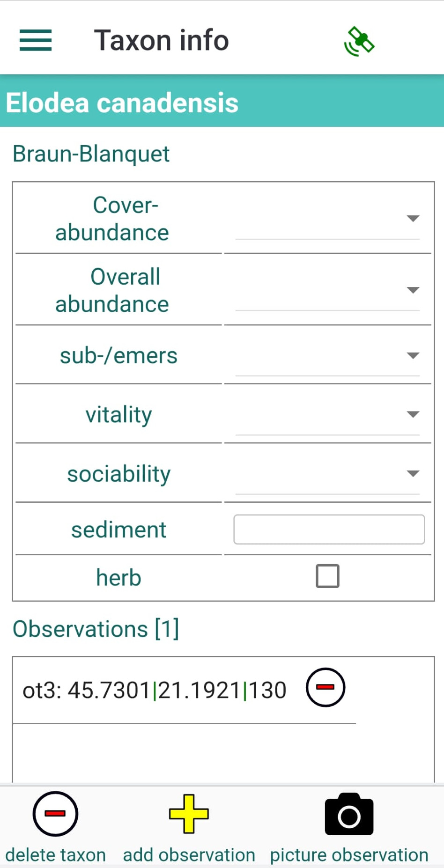Tap the green GPS satellite icon
This screenshot has height=868, width=444.
(359, 42)
